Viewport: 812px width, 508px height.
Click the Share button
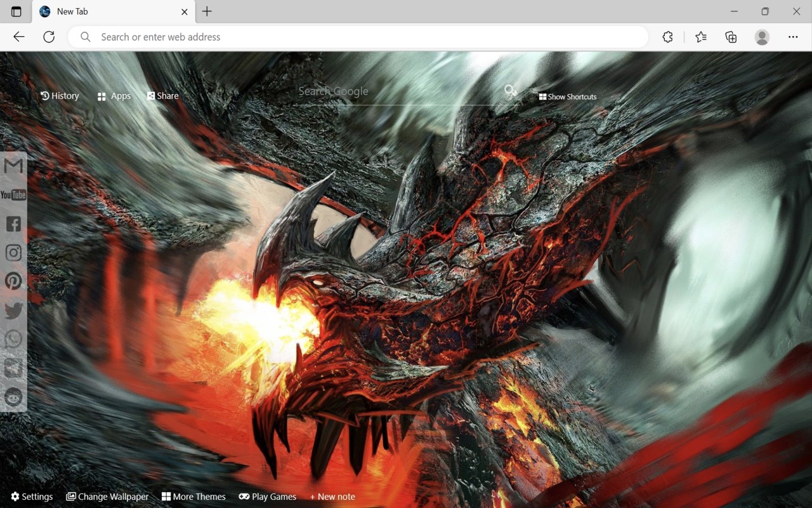[163, 96]
